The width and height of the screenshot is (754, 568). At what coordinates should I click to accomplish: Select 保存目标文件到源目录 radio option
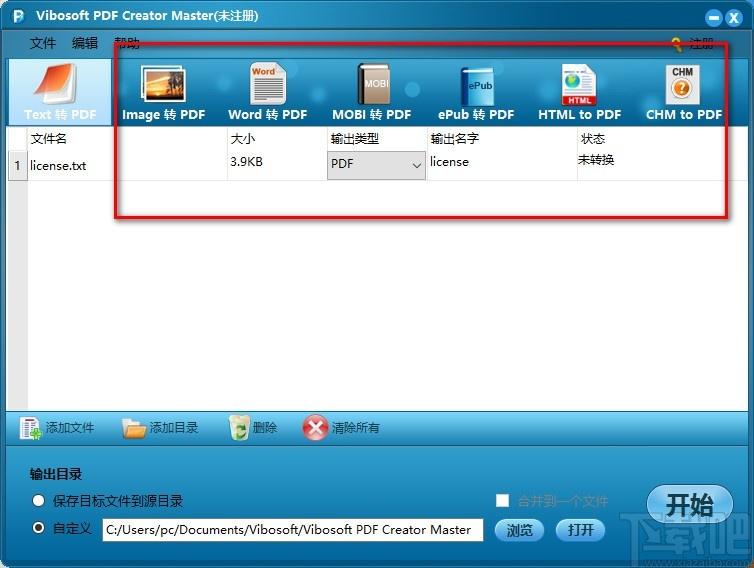click(x=38, y=501)
